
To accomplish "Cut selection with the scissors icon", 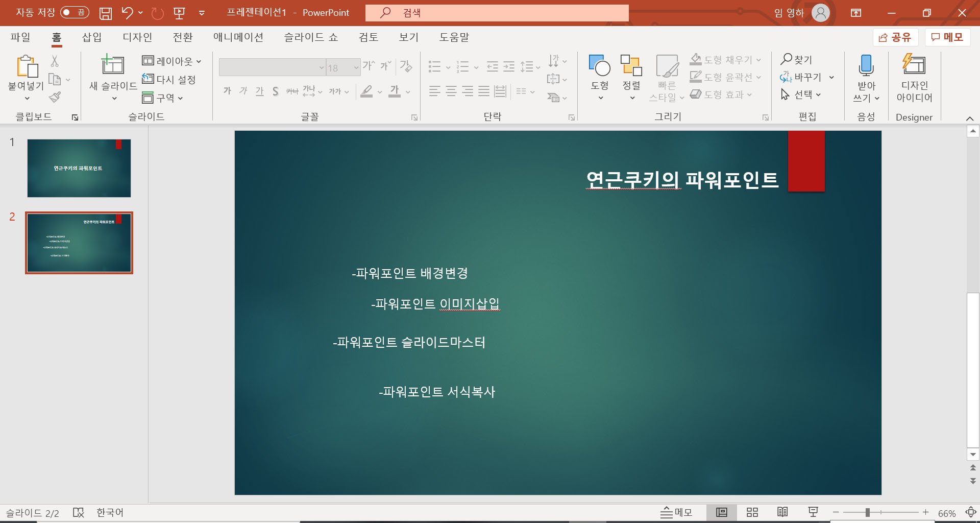I will (x=55, y=61).
